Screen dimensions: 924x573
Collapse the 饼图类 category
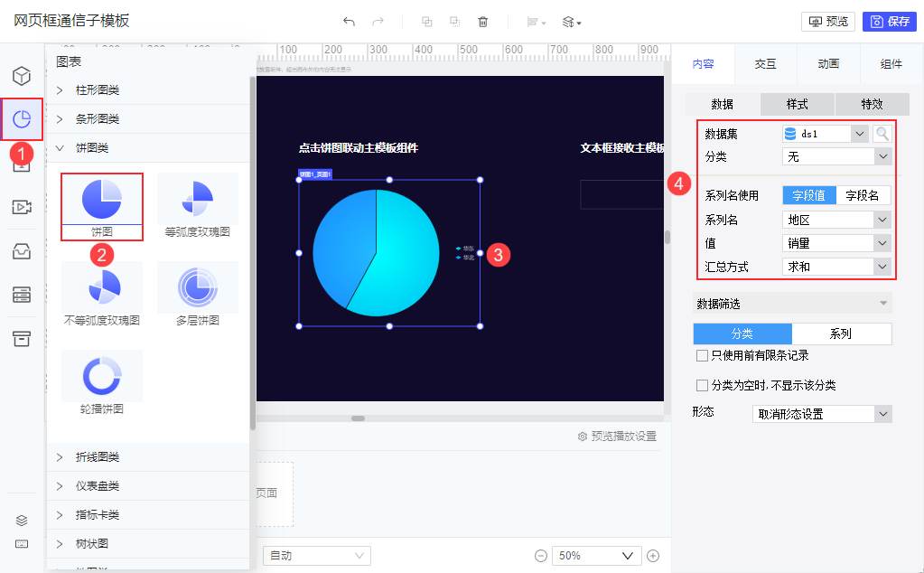click(x=148, y=148)
